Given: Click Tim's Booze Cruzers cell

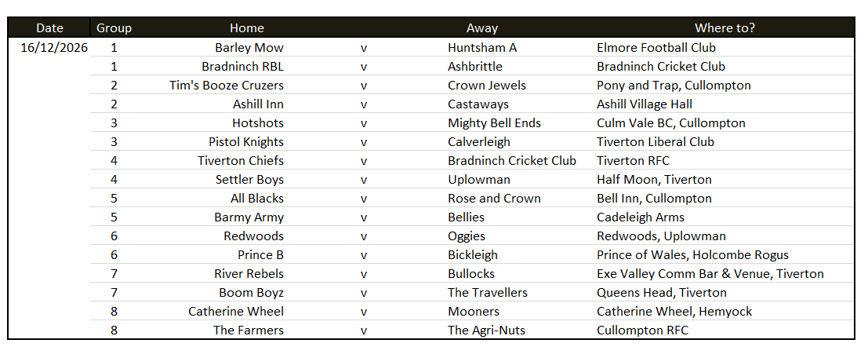Looking at the screenshot, I should click(x=227, y=86).
